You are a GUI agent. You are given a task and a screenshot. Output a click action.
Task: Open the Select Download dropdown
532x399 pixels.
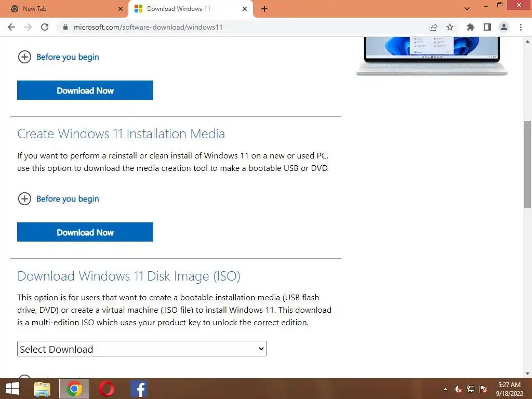coord(142,349)
